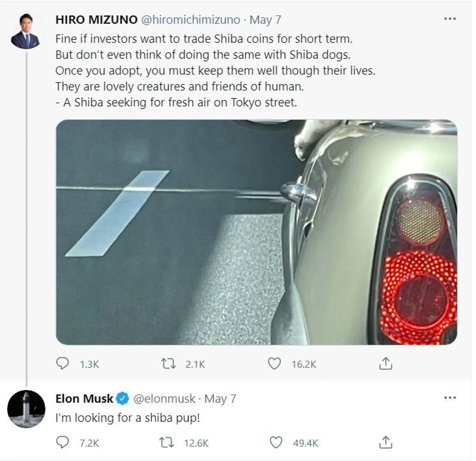Click the May 7 date on Elon's reply
This screenshot has width=476, height=461.
pos(220,398)
